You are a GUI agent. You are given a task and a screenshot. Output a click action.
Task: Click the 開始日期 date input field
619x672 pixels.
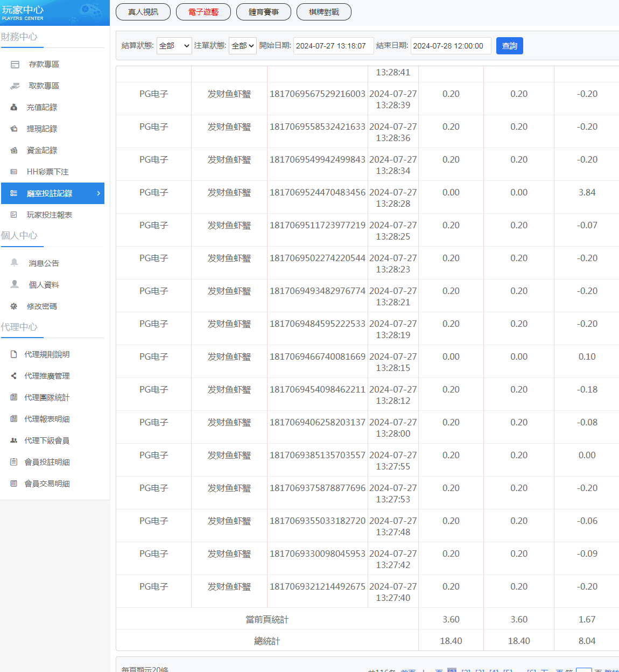click(333, 46)
